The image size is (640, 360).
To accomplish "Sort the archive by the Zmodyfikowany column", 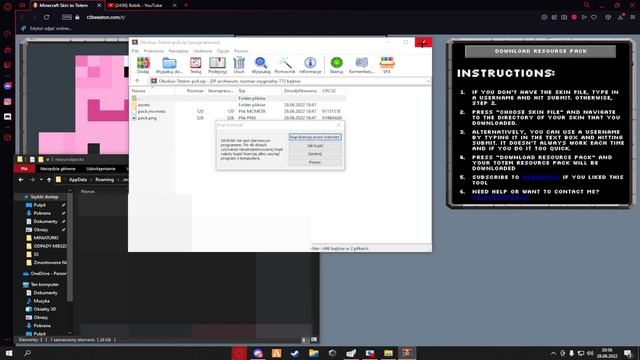I will (300, 91).
